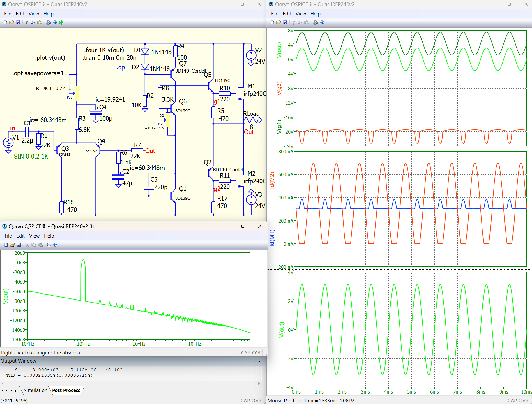
Task: Select the .op directive text
Action: tap(121, 68)
